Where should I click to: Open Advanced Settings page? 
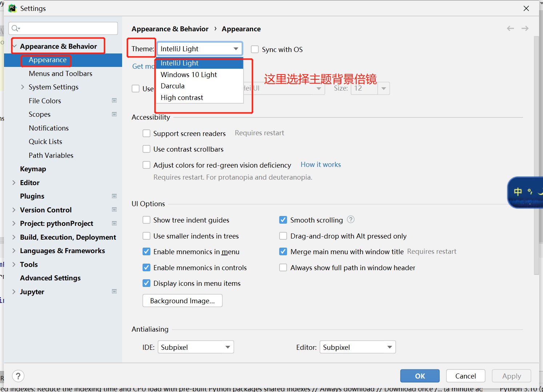[x=51, y=278]
